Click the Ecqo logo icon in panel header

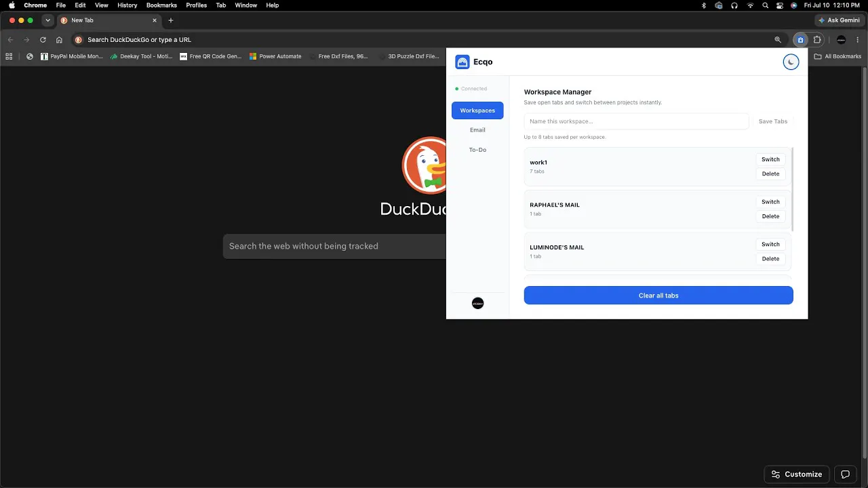[462, 62]
